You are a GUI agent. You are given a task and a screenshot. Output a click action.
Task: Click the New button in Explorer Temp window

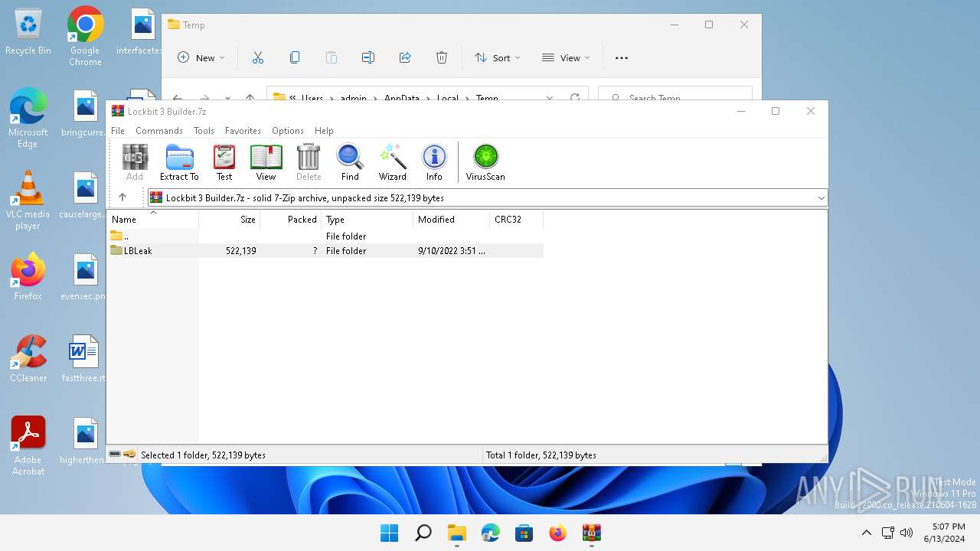pyautogui.click(x=201, y=57)
